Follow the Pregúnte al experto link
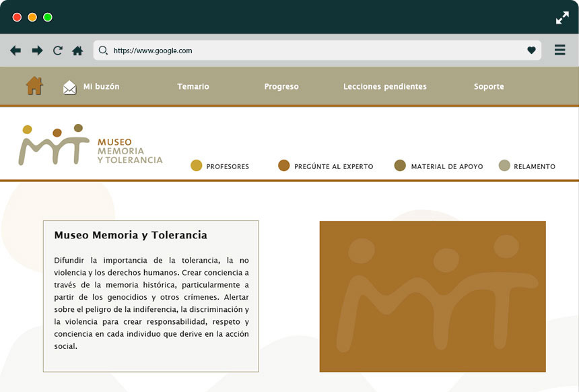The width and height of the screenshot is (579, 392). pyautogui.click(x=333, y=166)
